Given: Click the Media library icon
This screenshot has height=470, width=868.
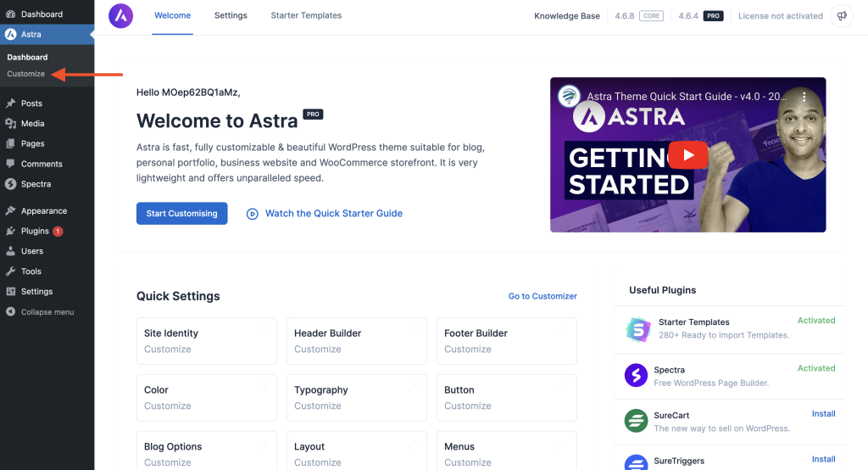Looking at the screenshot, I should tap(10, 124).
